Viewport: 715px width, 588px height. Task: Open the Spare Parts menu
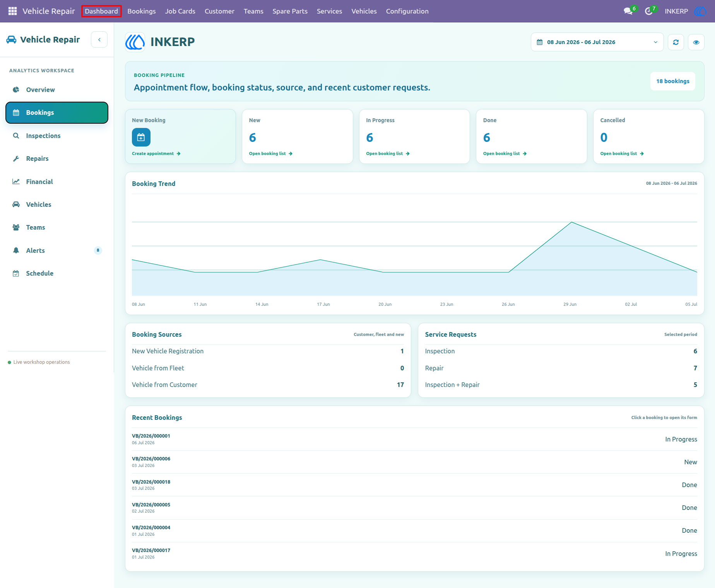[290, 11]
